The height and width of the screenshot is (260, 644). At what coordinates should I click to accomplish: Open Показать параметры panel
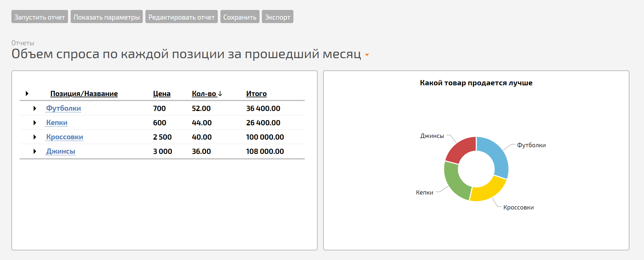click(107, 17)
